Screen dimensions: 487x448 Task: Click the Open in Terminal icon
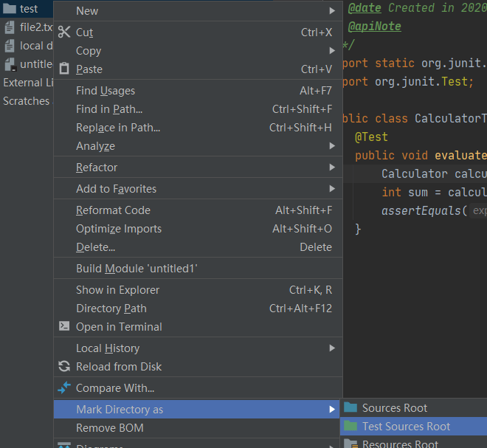tap(64, 326)
